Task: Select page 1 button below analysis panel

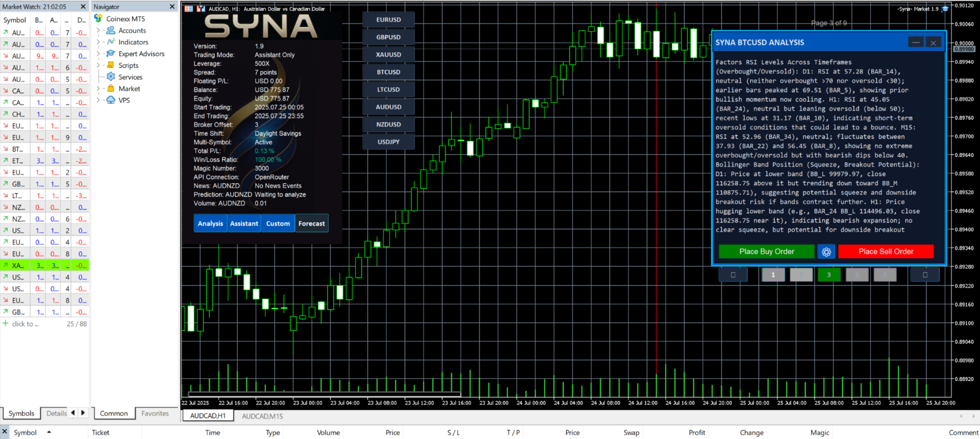Action: coord(773,275)
